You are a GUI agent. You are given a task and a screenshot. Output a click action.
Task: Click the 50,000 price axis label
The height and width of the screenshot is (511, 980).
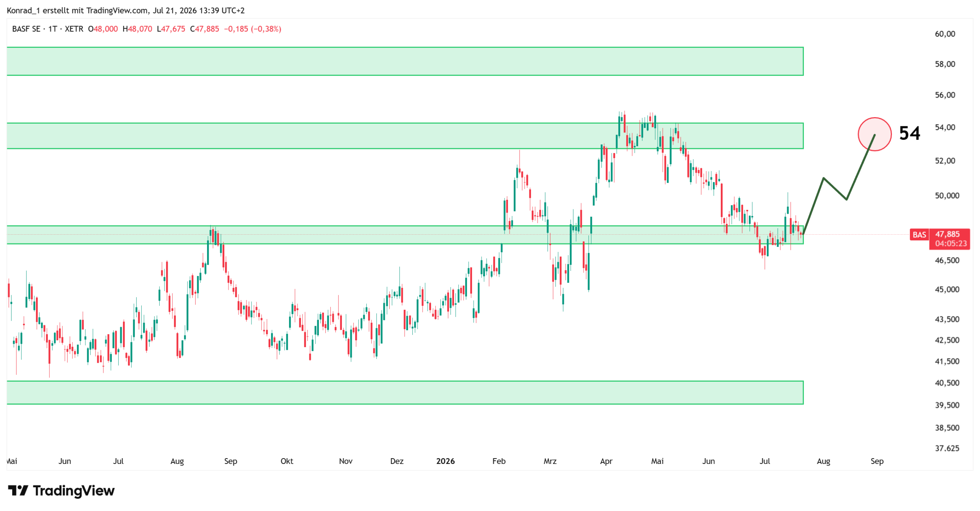tap(947, 196)
